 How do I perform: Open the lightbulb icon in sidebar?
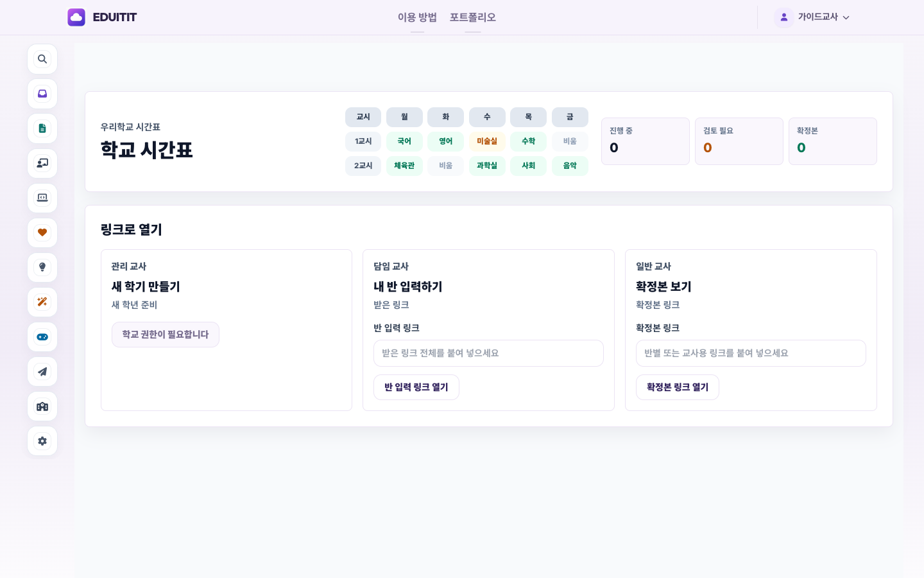coord(42,267)
